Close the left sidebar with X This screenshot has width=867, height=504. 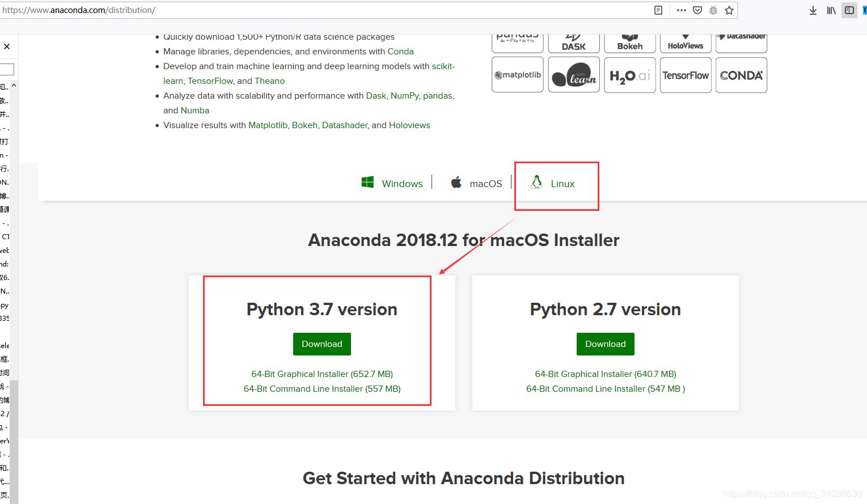7,46
